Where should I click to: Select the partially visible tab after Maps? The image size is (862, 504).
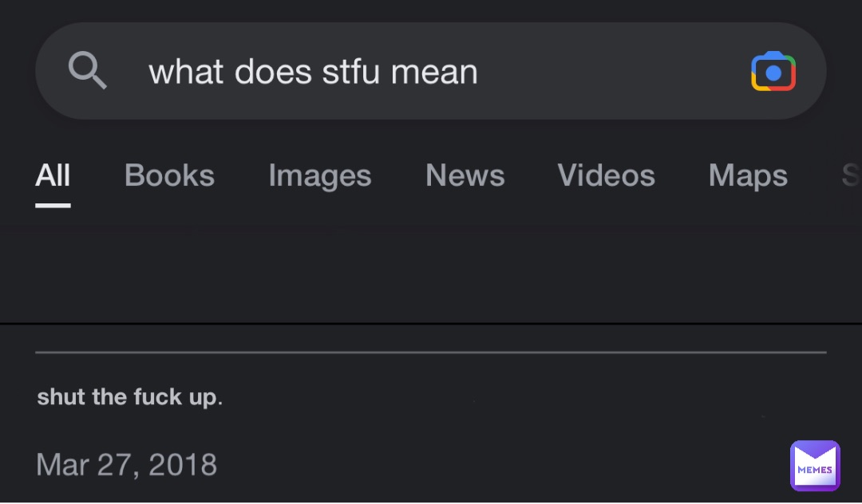point(851,175)
